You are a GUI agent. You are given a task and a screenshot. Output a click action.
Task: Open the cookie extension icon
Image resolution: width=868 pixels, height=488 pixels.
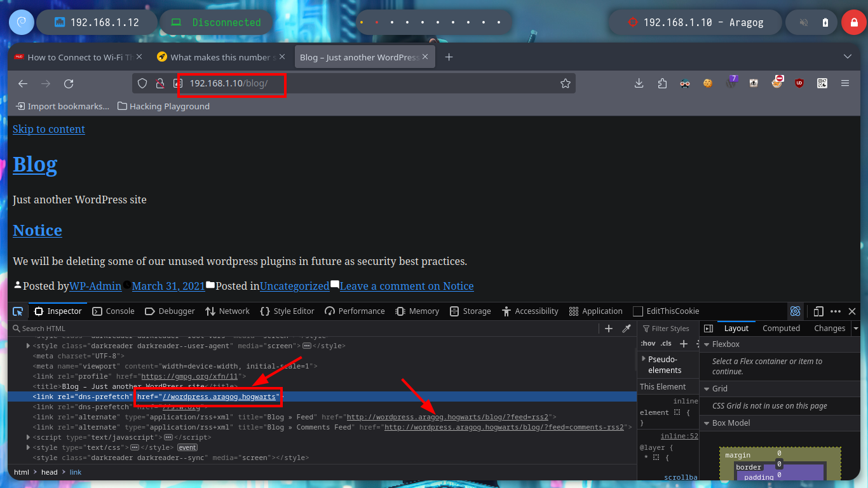click(708, 83)
